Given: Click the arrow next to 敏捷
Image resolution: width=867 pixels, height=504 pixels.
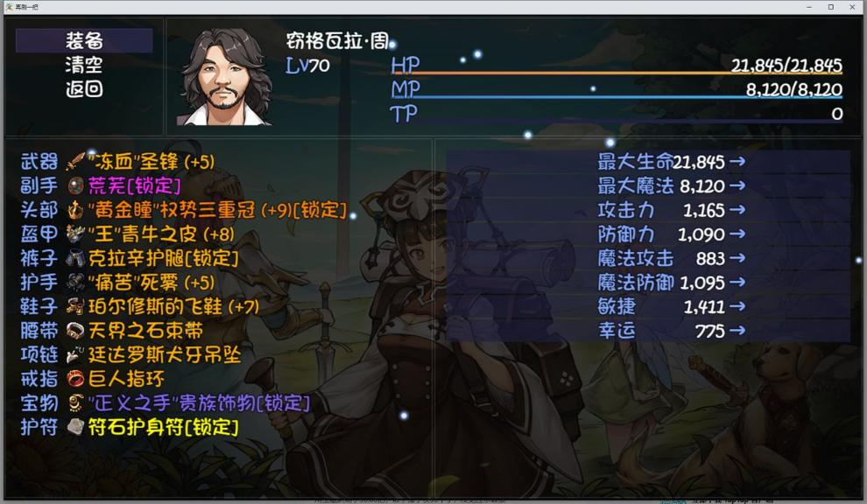Looking at the screenshot, I should pos(737,306).
